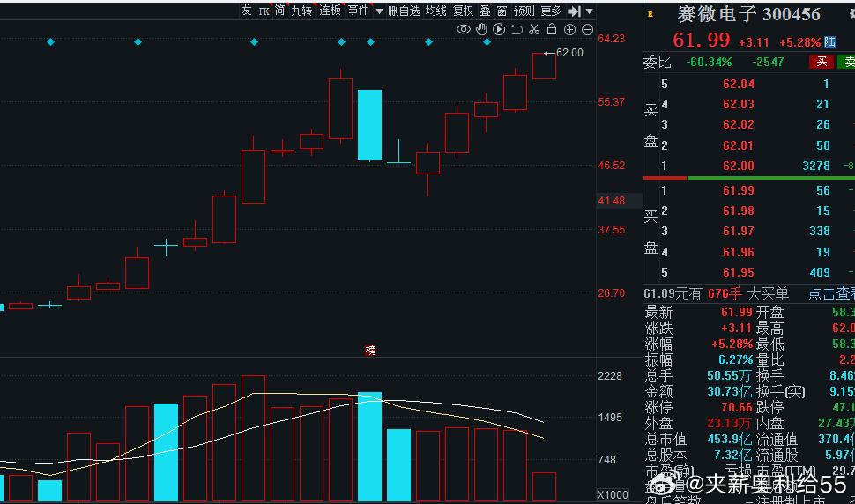Select the 复权 adjustment option
Viewport: 855px width, 504px height.
(x=464, y=11)
